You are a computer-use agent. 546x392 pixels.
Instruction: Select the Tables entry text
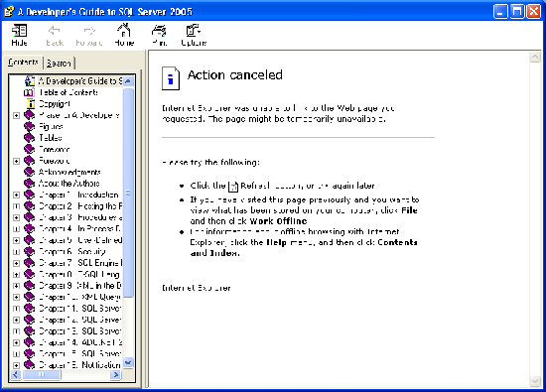51,138
